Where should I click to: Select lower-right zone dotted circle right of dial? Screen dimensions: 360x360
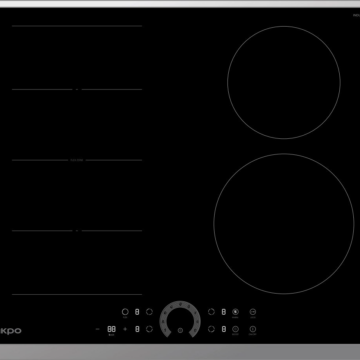211,329
